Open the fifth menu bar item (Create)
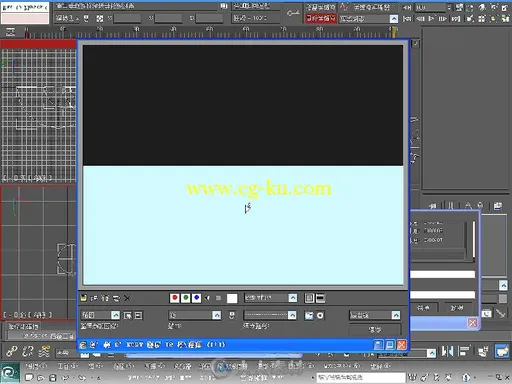 pyautogui.click(x=154, y=366)
